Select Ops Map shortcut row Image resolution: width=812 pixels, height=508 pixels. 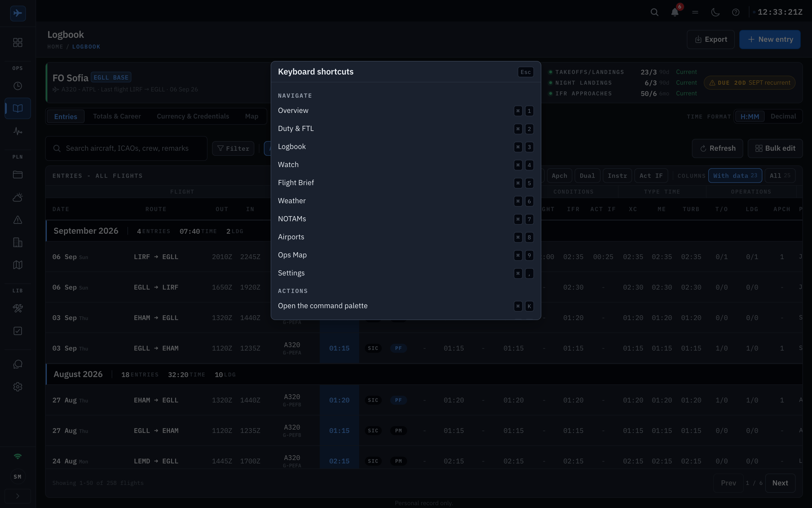[x=406, y=255]
